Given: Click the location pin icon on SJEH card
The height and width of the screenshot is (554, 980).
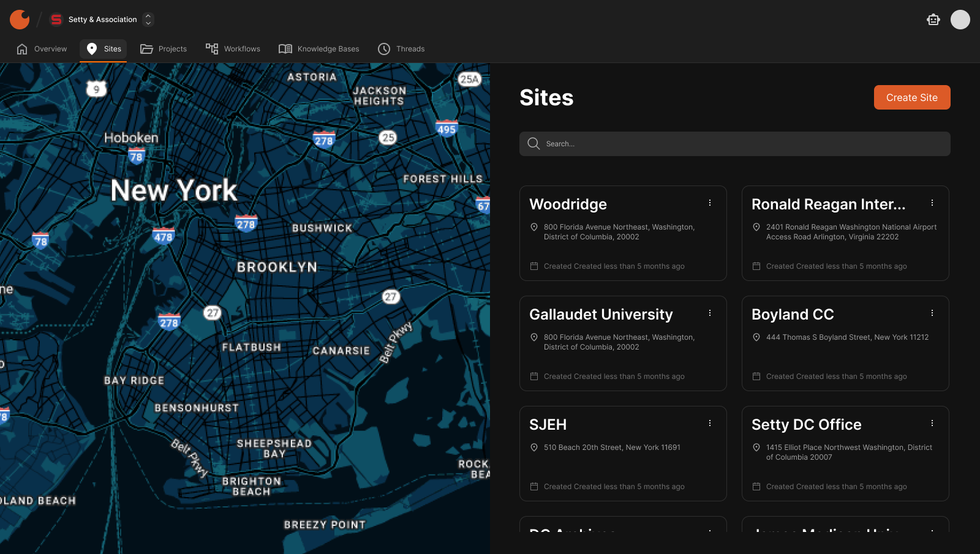Looking at the screenshot, I should tap(534, 447).
